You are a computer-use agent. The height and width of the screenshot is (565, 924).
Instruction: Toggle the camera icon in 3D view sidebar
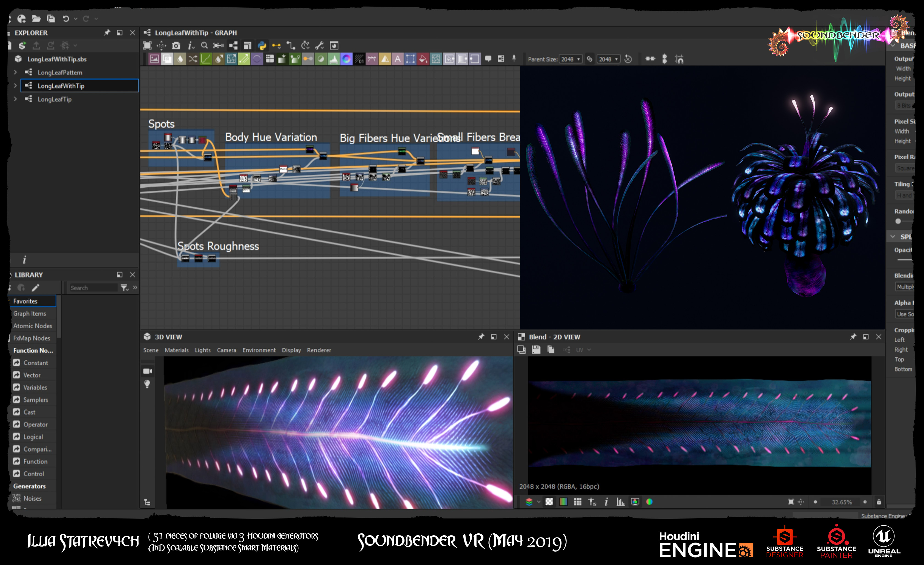pos(147,371)
